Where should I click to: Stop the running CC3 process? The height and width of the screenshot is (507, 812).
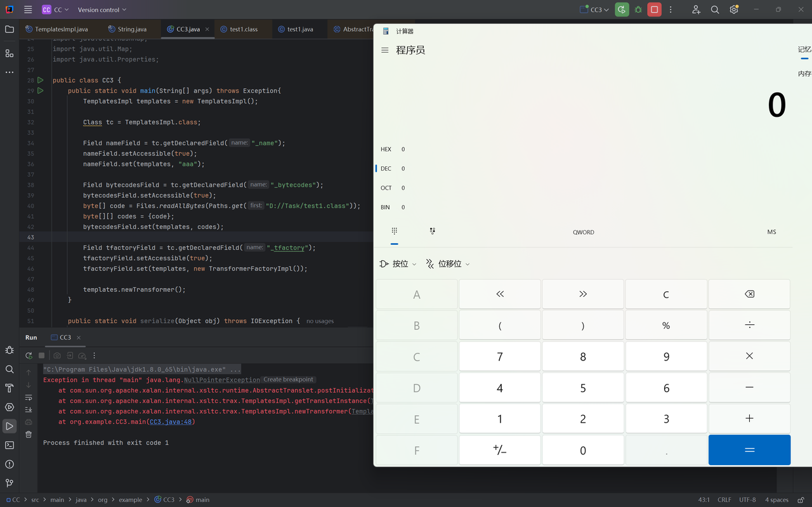654,10
